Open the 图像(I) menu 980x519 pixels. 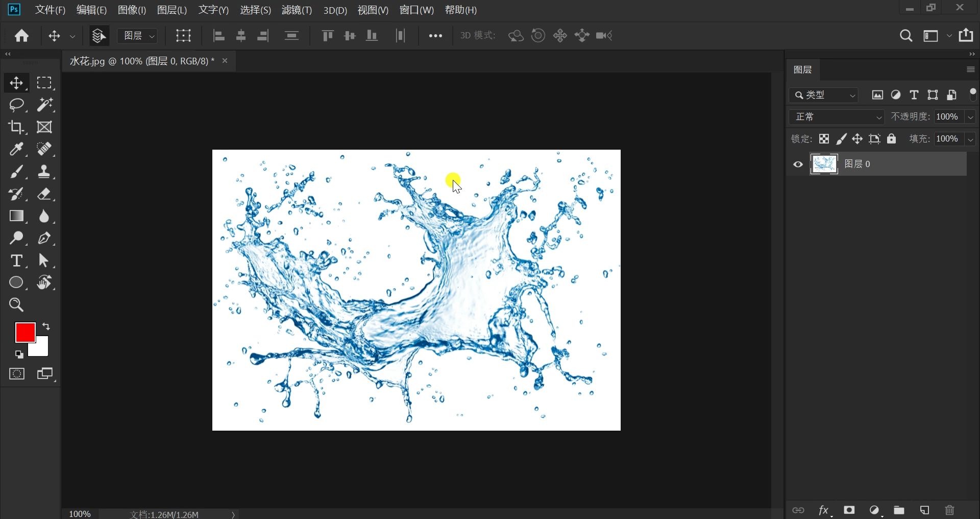point(132,10)
